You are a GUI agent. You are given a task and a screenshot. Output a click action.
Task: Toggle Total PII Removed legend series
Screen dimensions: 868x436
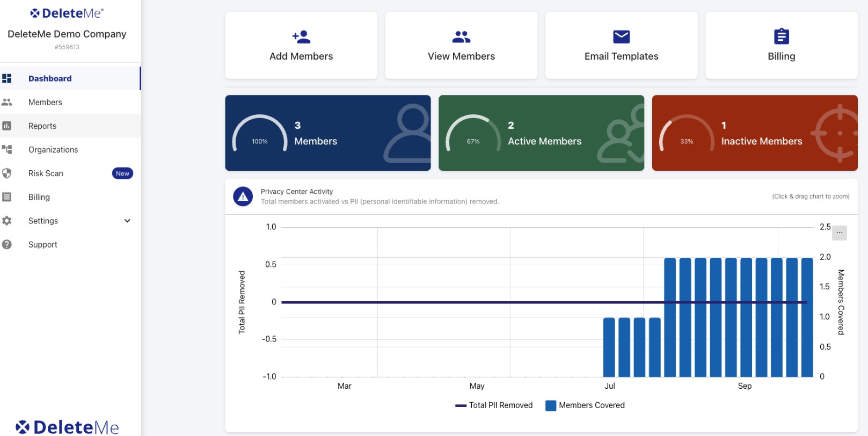click(x=494, y=405)
